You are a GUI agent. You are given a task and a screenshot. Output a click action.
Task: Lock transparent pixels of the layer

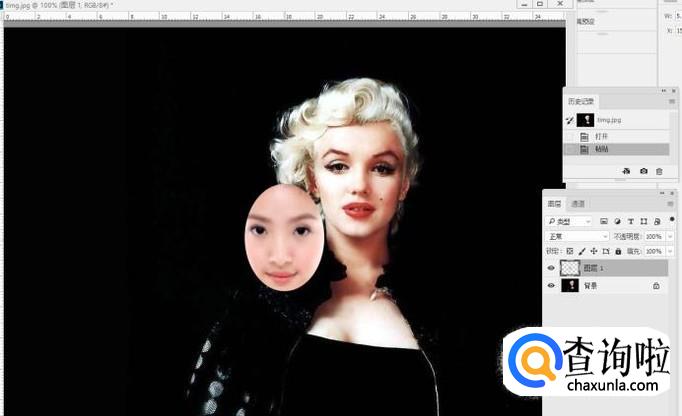pos(570,251)
